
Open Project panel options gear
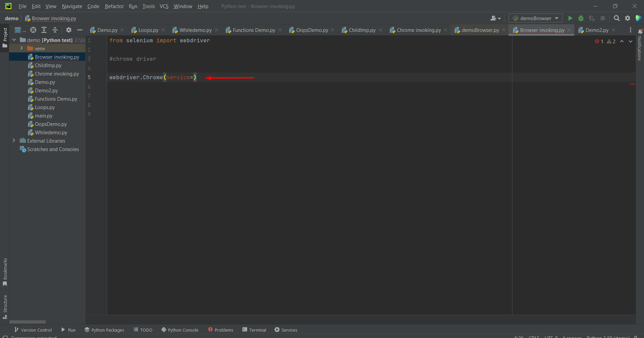pyautogui.click(x=69, y=30)
